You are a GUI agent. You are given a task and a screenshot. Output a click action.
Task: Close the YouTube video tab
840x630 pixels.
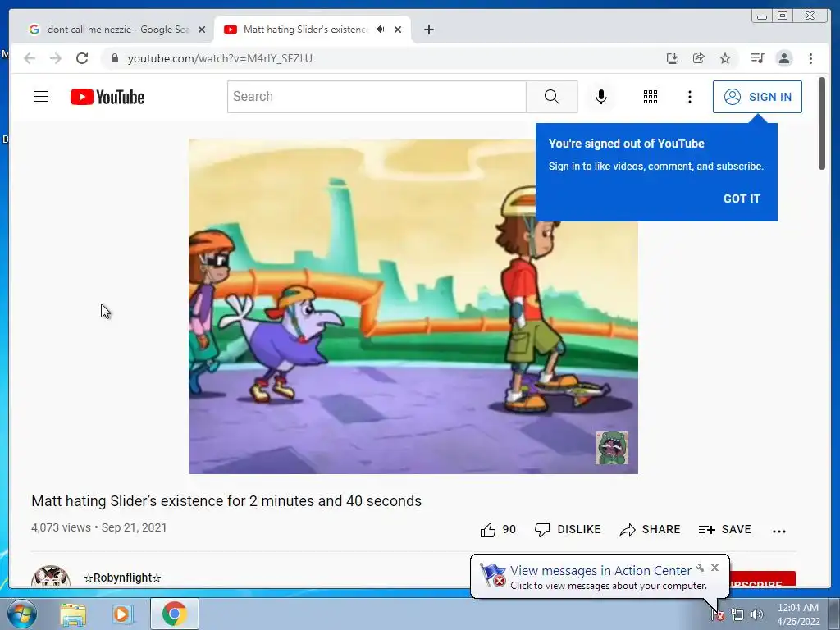398,30
